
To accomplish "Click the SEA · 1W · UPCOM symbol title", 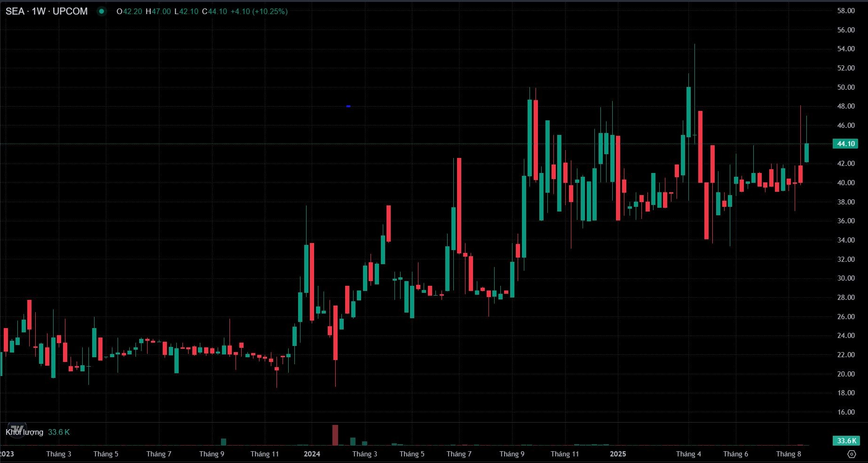I will (47, 11).
